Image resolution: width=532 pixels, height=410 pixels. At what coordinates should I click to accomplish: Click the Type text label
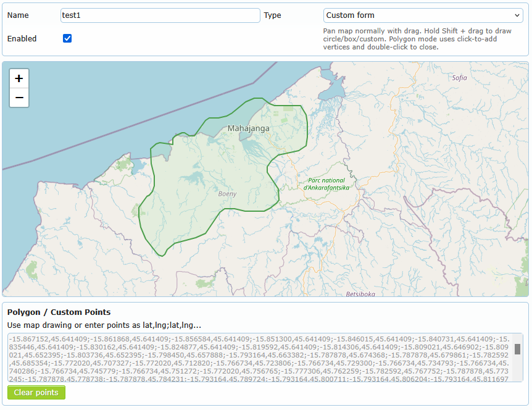272,15
